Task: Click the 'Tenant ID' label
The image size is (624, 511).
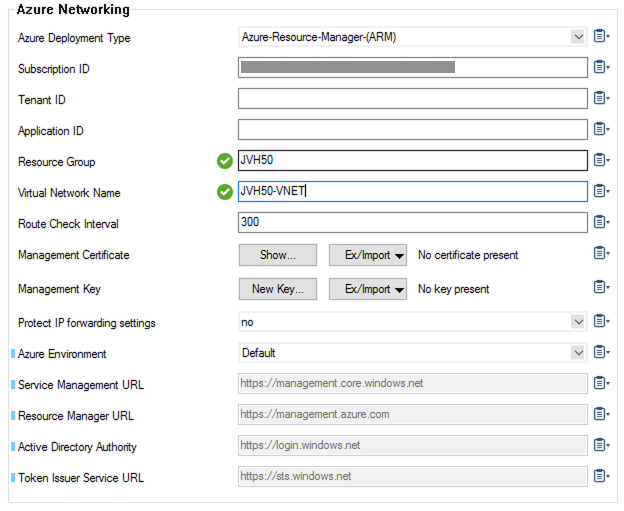Action: 42,100
